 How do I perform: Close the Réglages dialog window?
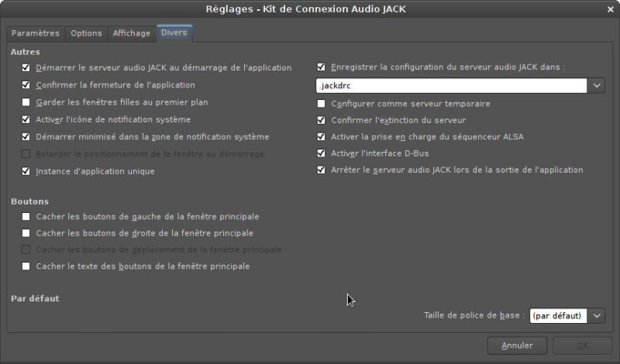(610, 9)
